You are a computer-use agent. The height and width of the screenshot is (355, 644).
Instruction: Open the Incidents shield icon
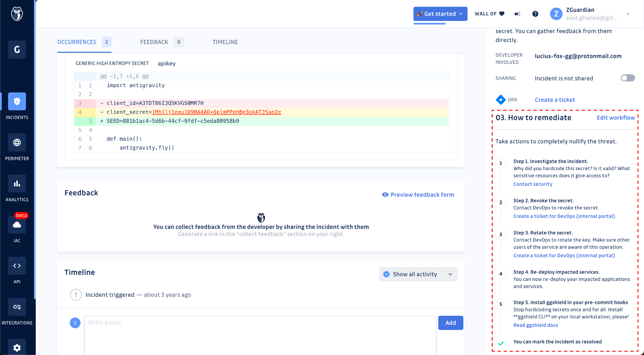point(17,102)
